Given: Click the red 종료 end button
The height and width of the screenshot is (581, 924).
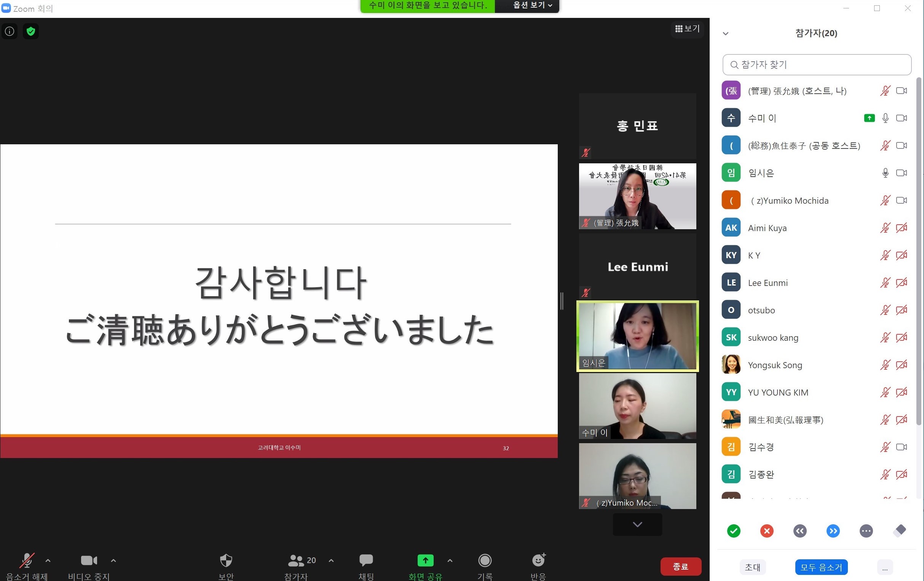Looking at the screenshot, I should [680, 567].
